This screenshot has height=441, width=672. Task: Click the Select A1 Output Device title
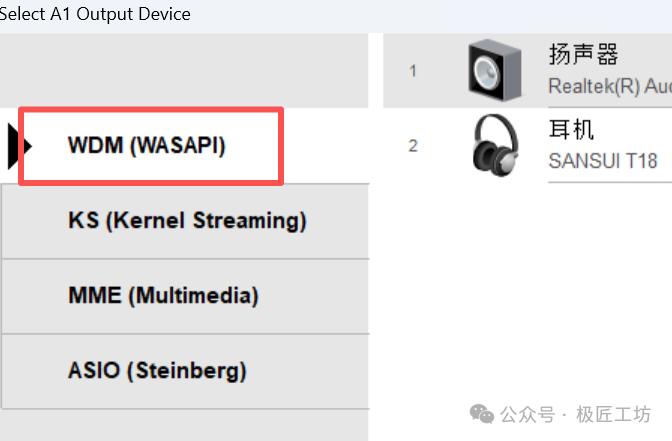pyautogui.click(x=95, y=14)
